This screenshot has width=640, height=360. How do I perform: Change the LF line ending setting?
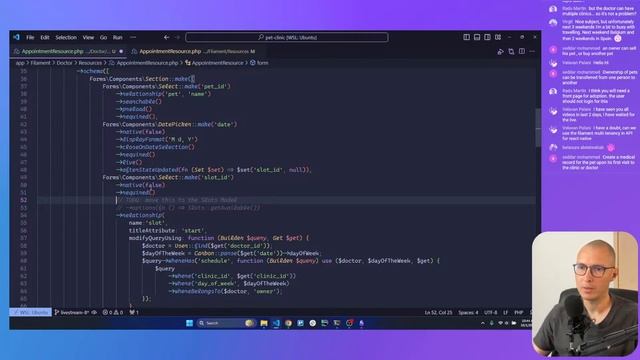[506, 312]
